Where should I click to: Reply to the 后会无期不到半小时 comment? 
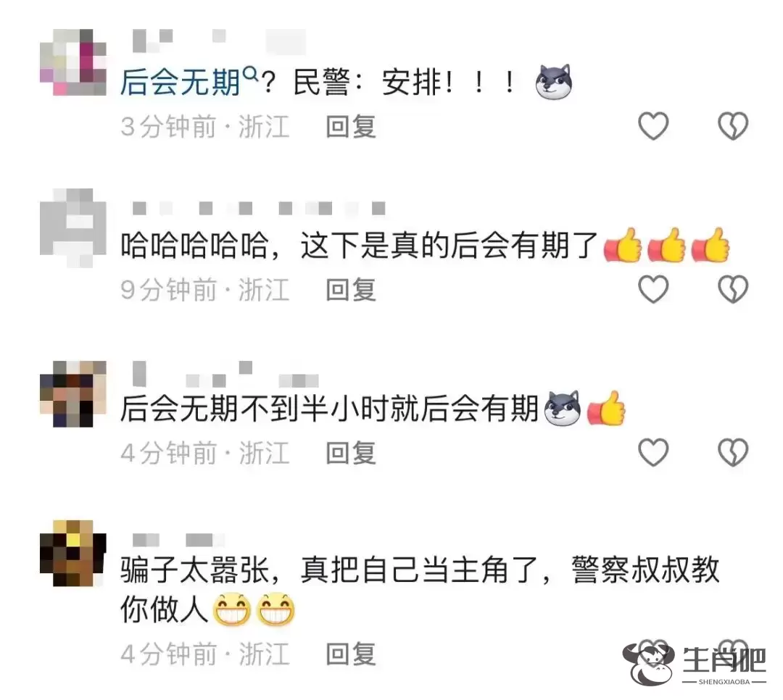[x=351, y=453]
